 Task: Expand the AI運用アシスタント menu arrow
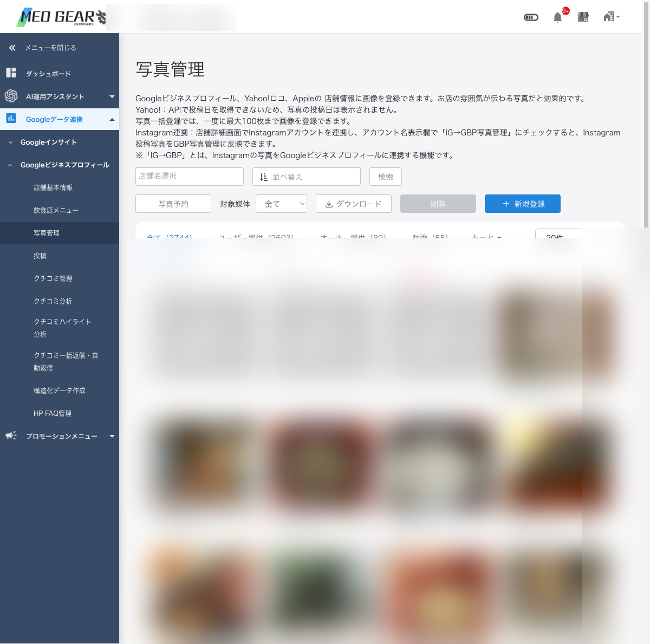point(112,96)
